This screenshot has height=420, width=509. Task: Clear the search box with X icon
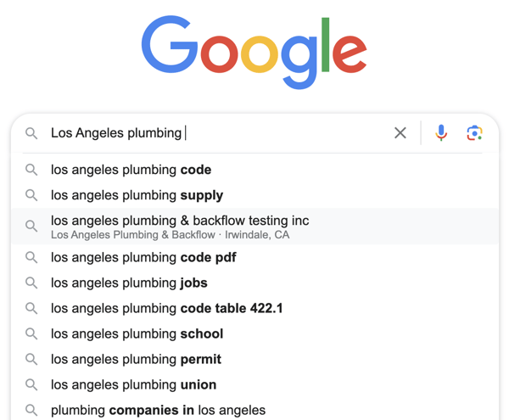[400, 133]
